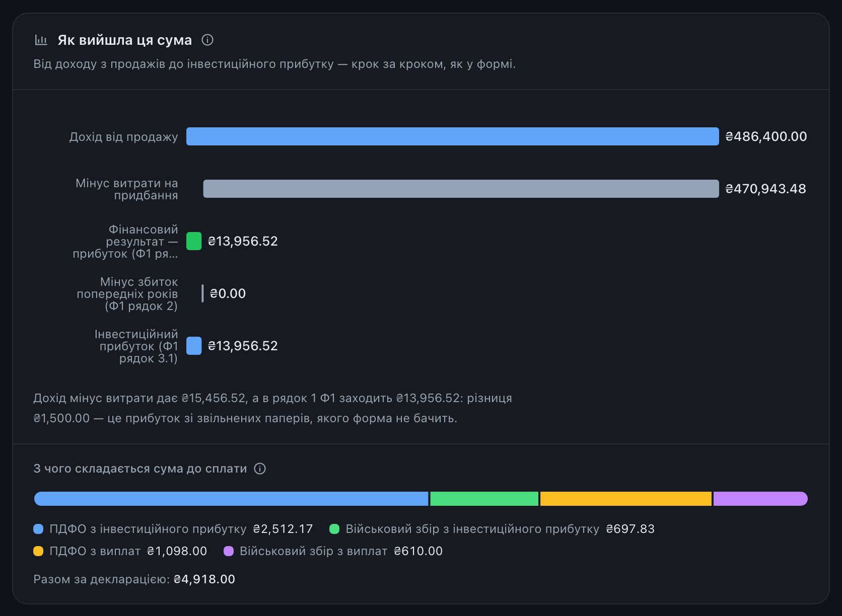
Task: Click the yellow legend dot for 'ПДФО з виплат'
Action: 38,551
